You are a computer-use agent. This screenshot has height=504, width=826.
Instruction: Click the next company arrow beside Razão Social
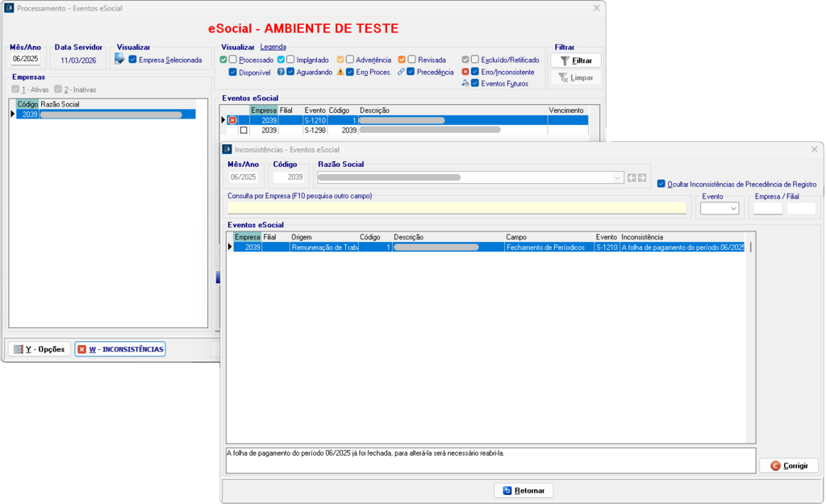point(642,177)
